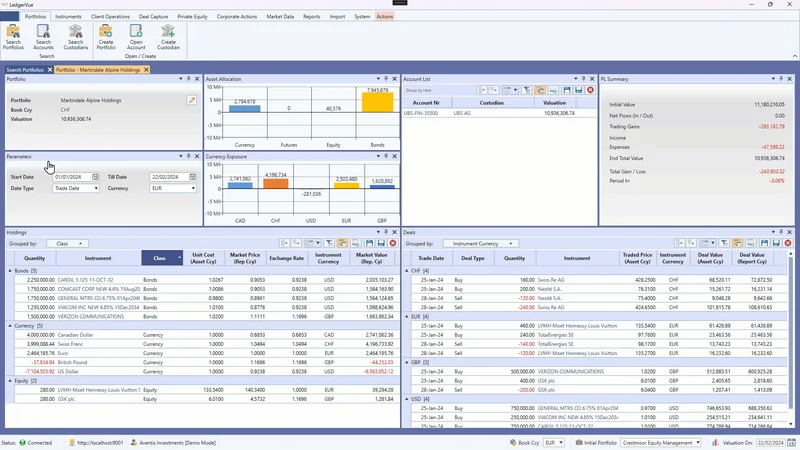This screenshot has height=450, width=800.
Task: Close the Parameters panel
Action: click(x=197, y=157)
